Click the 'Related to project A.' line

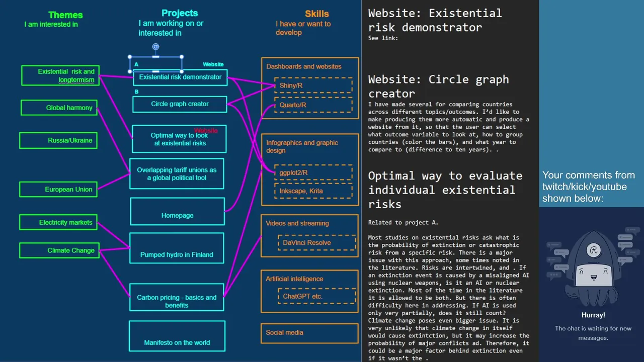tap(403, 223)
